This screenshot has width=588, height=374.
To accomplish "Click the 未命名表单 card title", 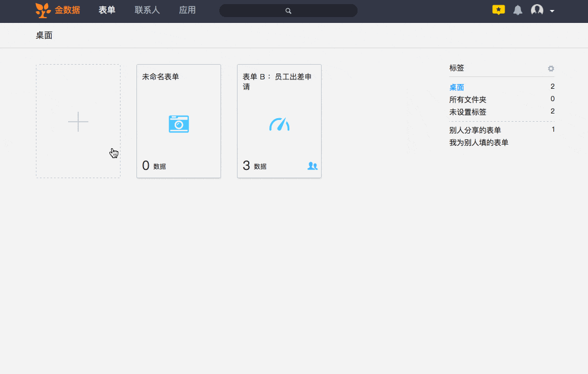I will point(161,76).
